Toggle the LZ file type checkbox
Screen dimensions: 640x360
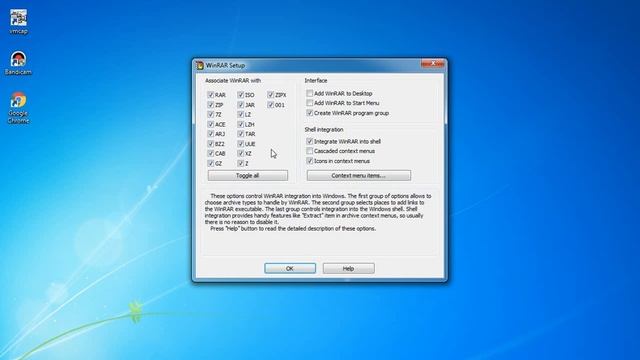[240, 114]
